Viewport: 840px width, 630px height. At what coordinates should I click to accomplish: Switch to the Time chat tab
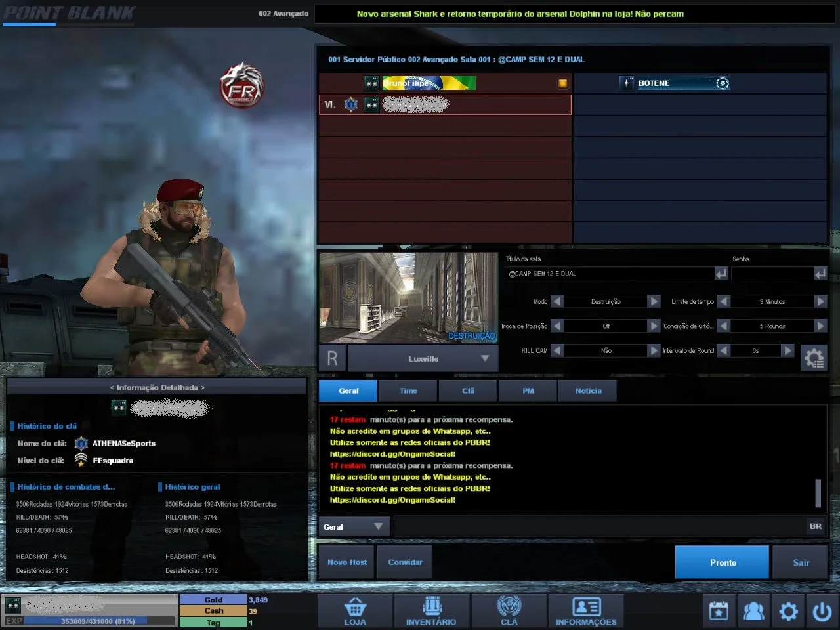pos(408,390)
